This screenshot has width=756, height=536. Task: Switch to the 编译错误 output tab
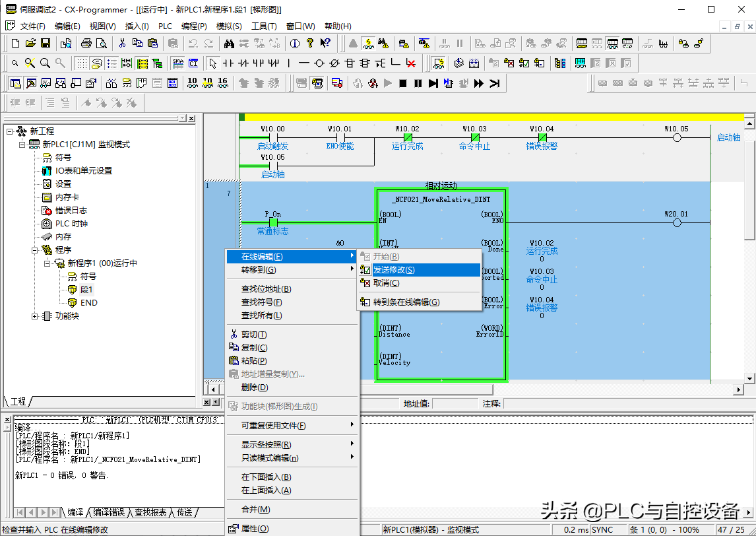click(108, 512)
